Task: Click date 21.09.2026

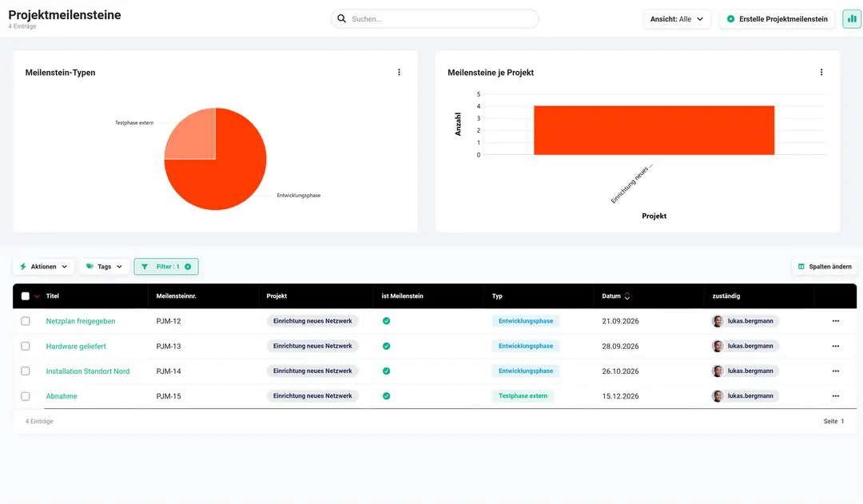Action: 620,321
